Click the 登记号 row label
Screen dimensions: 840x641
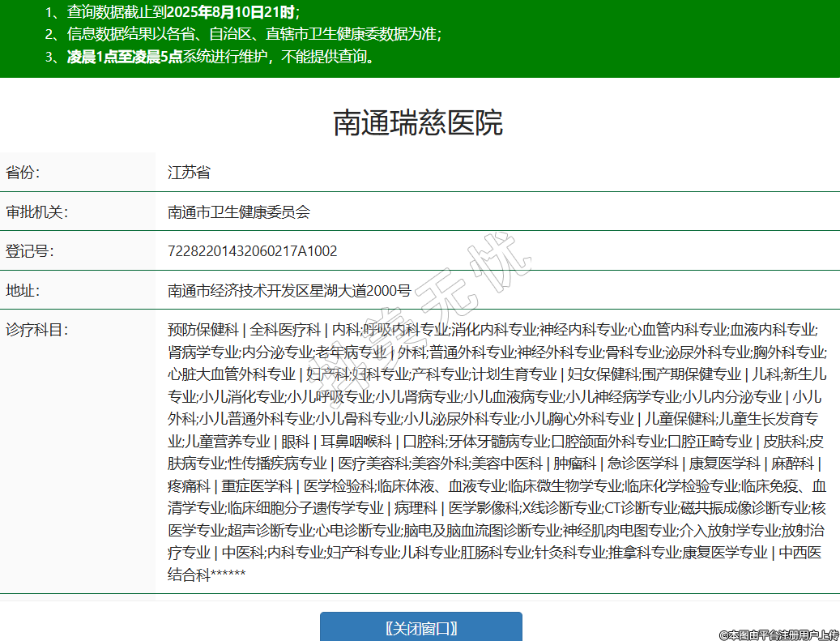point(29,251)
